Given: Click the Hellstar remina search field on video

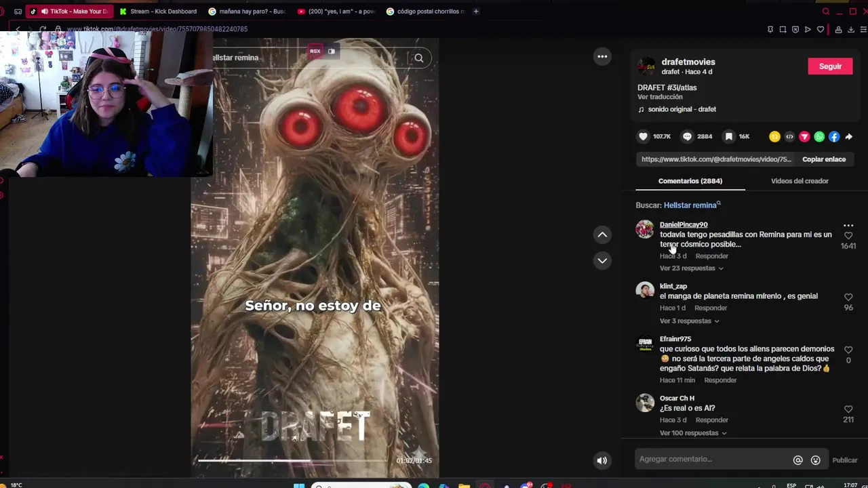Looking at the screenshot, I should point(309,58).
